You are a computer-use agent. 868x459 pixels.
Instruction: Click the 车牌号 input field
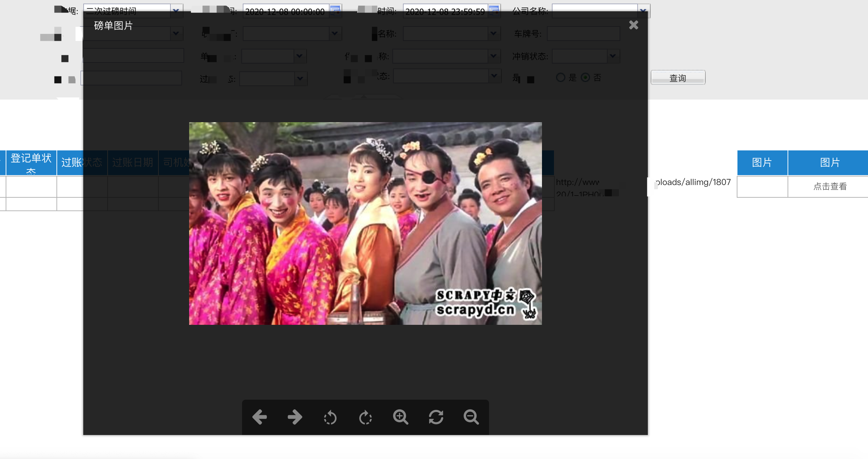583,34
